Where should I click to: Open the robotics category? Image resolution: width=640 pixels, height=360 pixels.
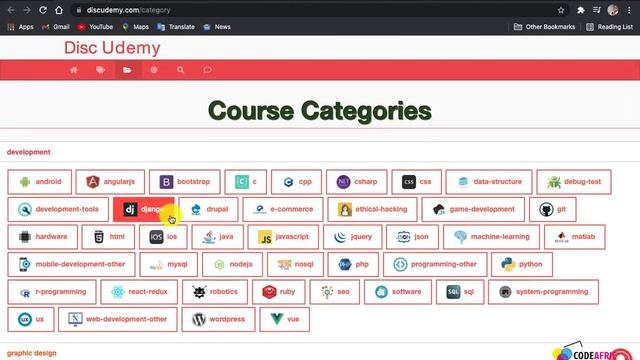click(215, 292)
